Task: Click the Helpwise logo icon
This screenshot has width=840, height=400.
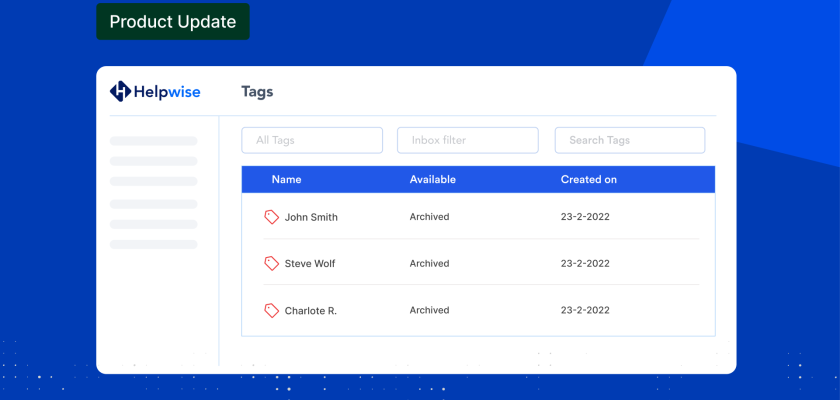Action: tap(120, 92)
